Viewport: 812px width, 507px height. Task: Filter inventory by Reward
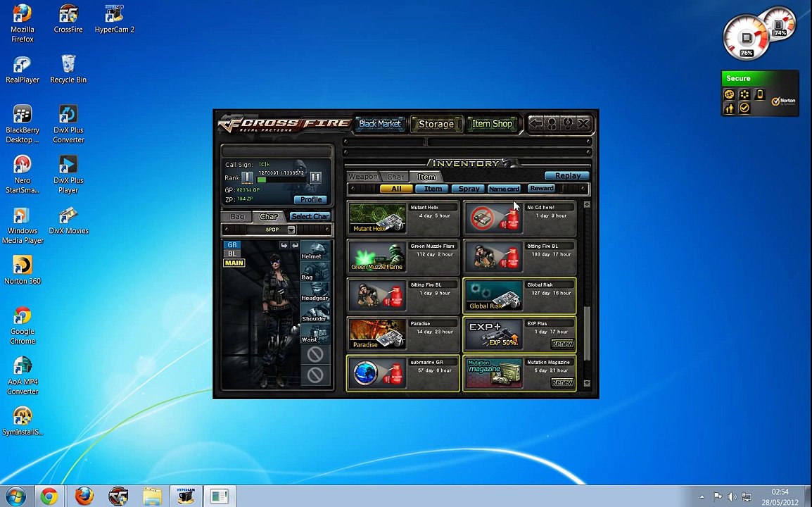tap(542, 188)
